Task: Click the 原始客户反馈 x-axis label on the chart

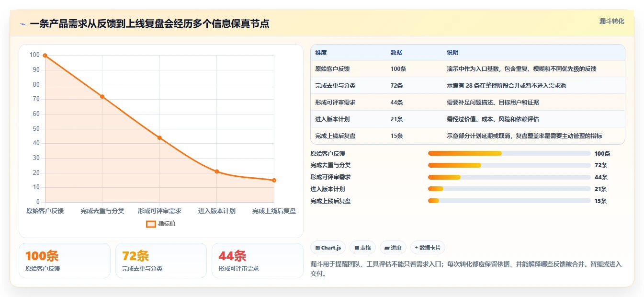Action: [45, 211]
